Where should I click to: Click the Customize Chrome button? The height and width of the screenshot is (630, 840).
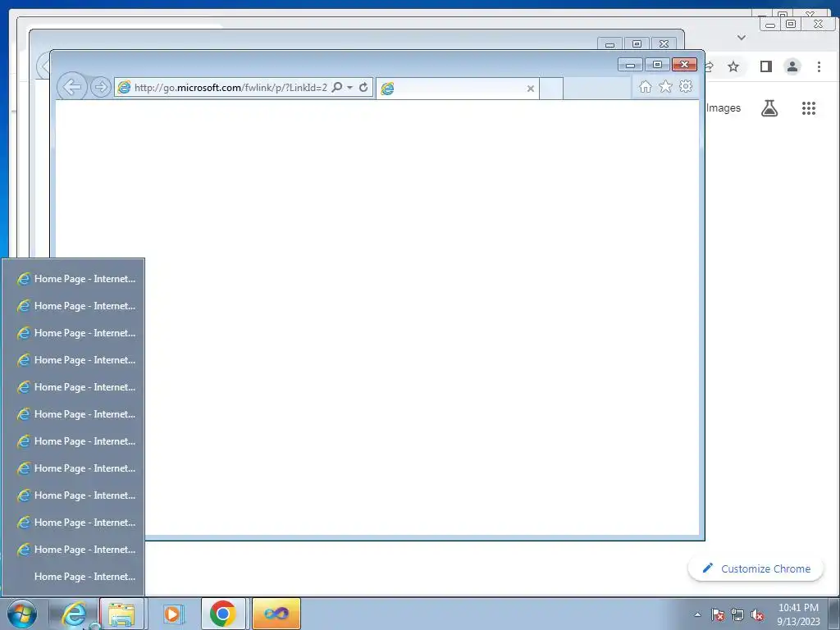(x=756, y=568)
